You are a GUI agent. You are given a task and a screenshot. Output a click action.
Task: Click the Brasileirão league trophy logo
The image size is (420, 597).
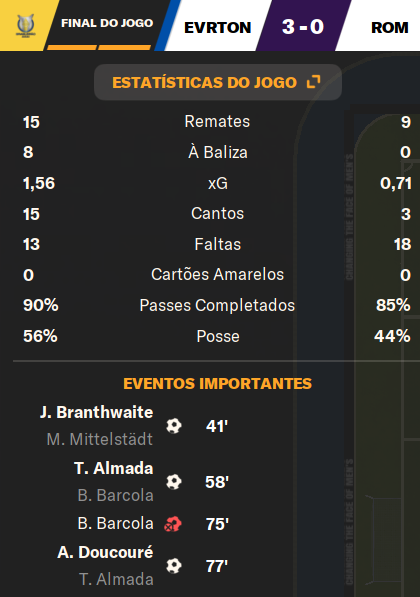coord(26,26)
